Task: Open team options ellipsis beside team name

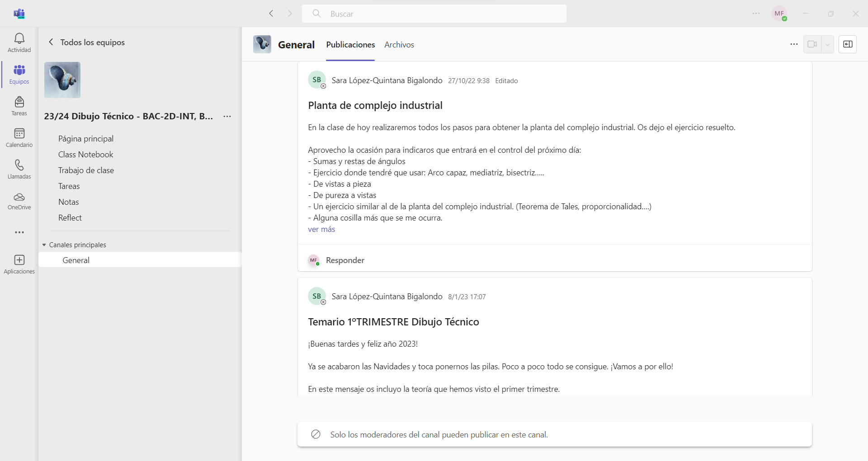Action: (227, 117)
